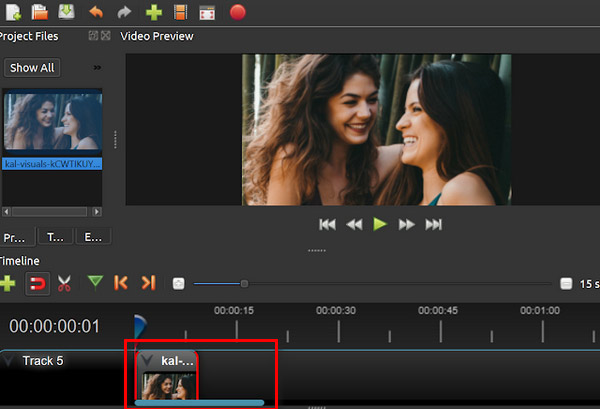The height and width of the screenshot is (409, 600).
Task: Zoom out the timeline with right icon
Action: click(x=566, y=284)
